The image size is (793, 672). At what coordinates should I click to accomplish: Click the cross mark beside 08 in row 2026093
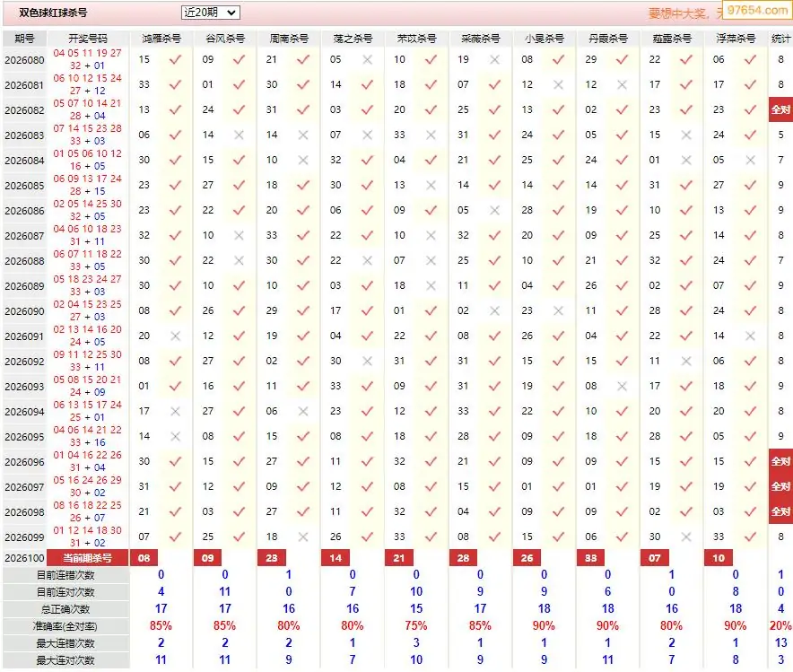tap(623, 387)
